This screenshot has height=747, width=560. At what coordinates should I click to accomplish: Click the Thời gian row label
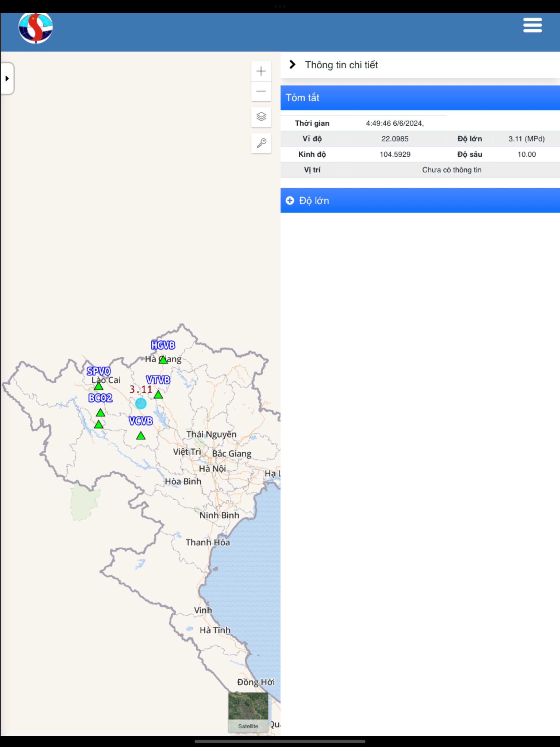pos(312,123)
